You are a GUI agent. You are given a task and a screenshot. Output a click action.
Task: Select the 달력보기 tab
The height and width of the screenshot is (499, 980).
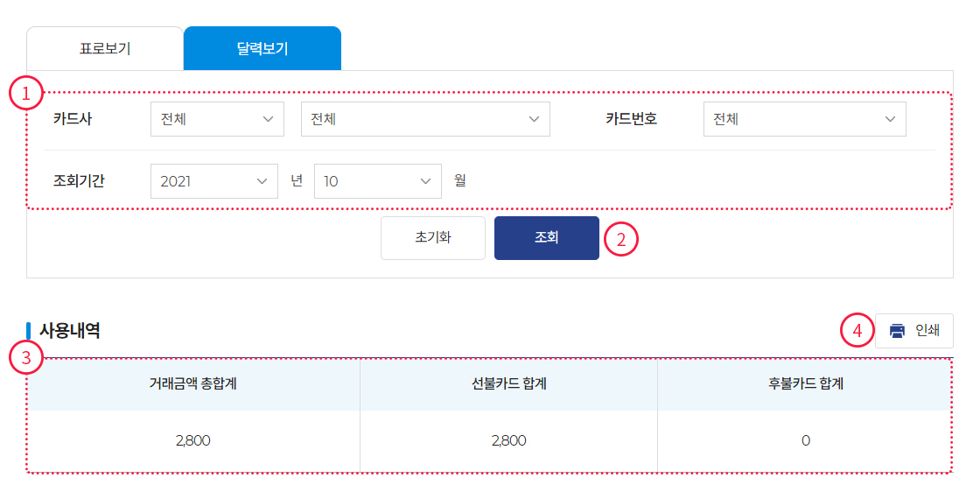coord(262,48)
